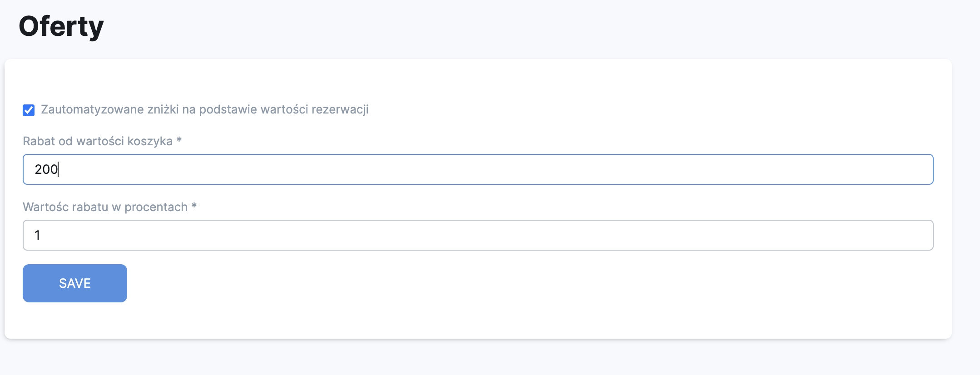The image size is (980, 375).
Task: Click the "Oferty" page heading
Action: (61, 26)
